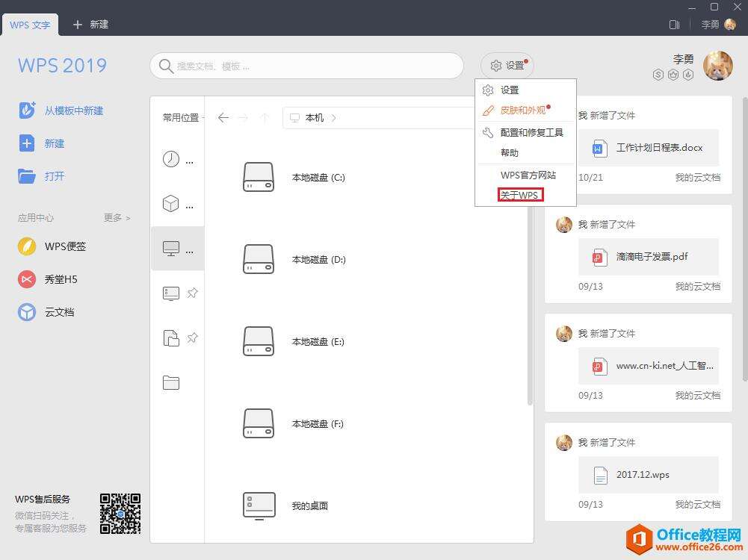Click the download badge icon under username

688,75
